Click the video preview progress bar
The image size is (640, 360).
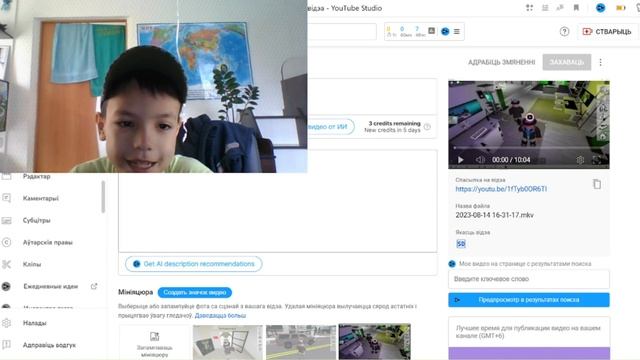click(x=529, y=148)
